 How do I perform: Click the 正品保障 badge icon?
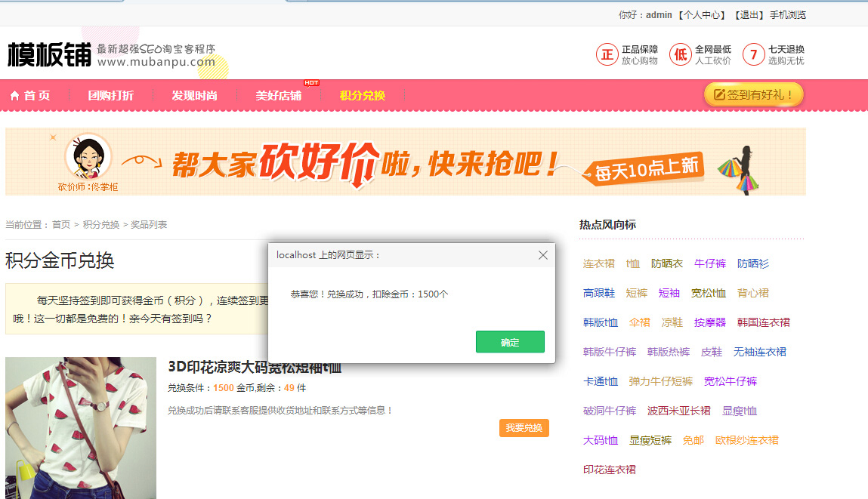607,54
